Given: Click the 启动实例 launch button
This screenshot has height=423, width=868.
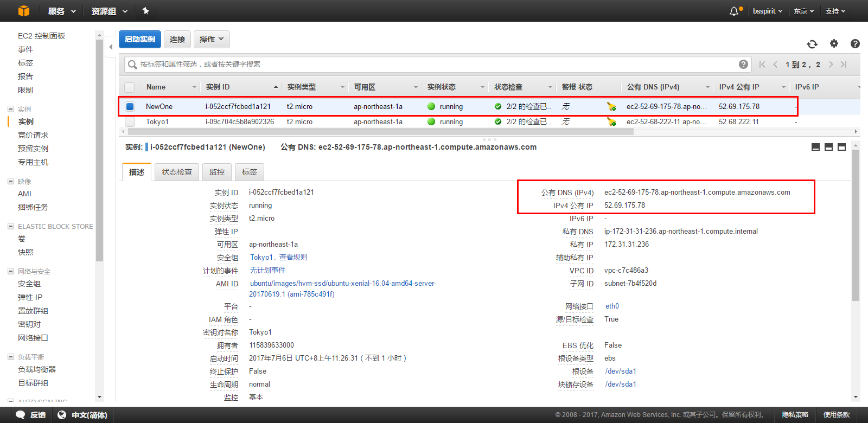Looking at the screenshot, I should 140,39.
